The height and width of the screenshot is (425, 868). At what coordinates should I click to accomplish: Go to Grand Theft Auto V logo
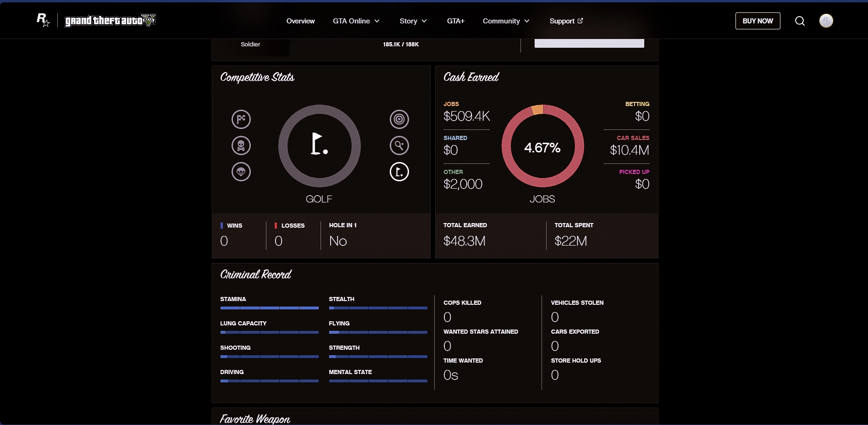tap(110, 21)
